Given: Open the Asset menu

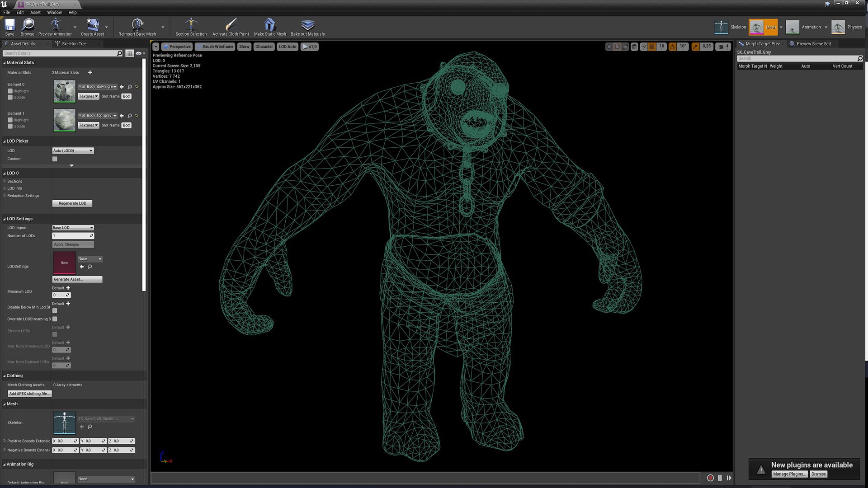Looking at the screenshot, I should 35,13.
